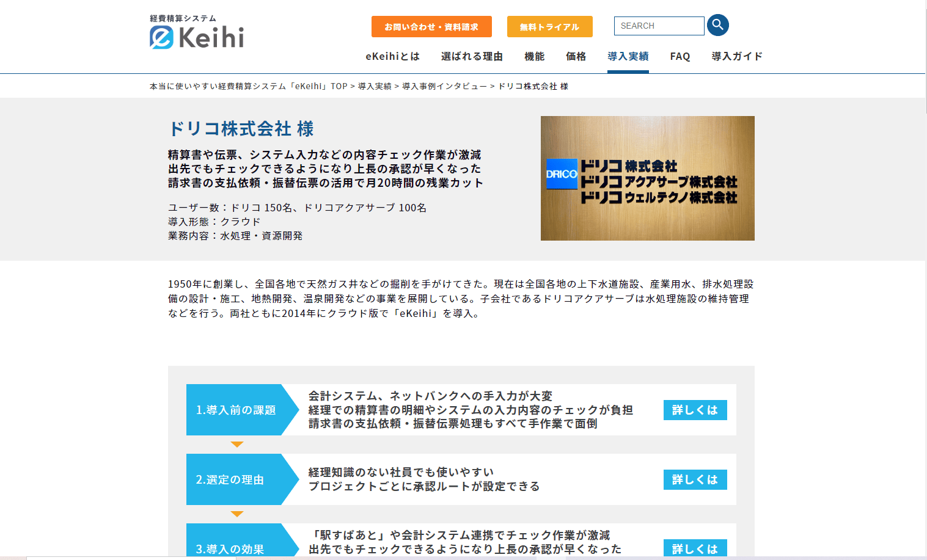
Task: Click the blue magnifier search icon
Action: pos(718,25)
